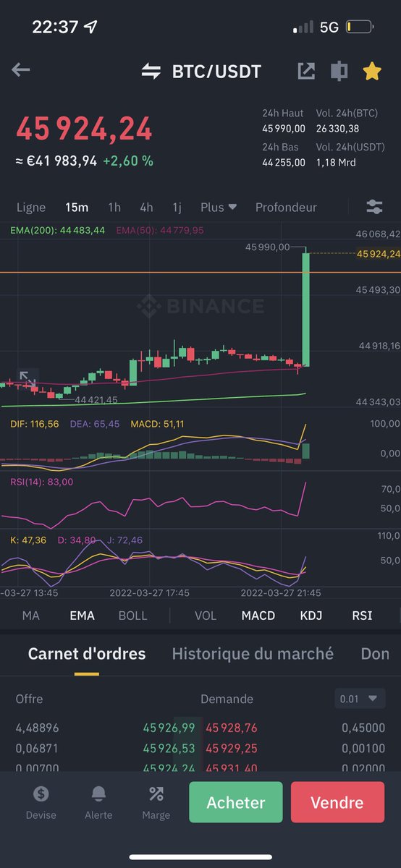This screenshot has width=401, height=868.
Task: Tap the 24h Haut value 45 990,00
Action: click(284, 129)
